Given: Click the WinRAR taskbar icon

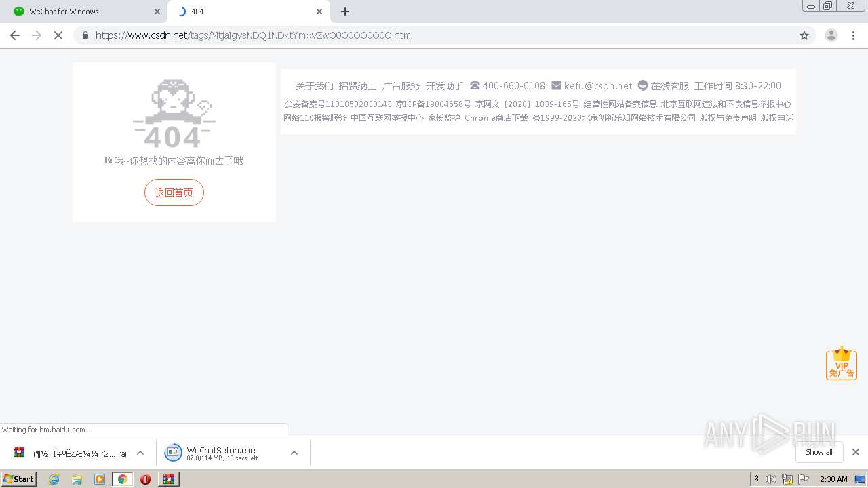Looking at the screenshot, I should pos(169,479).
